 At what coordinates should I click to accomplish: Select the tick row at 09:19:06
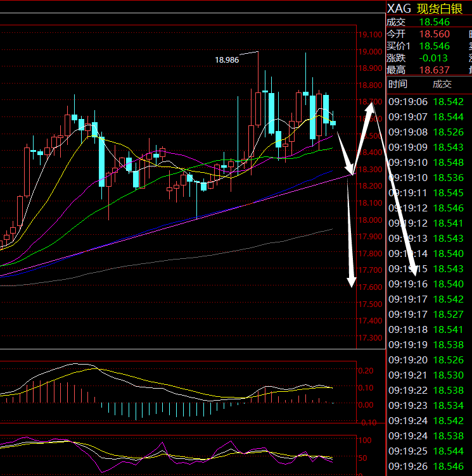point(426,102)
